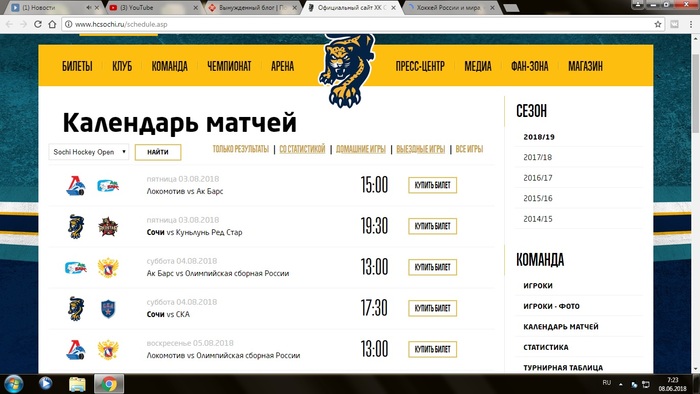Open the ФАН-ЗОНА menu item

pos(529,66)
